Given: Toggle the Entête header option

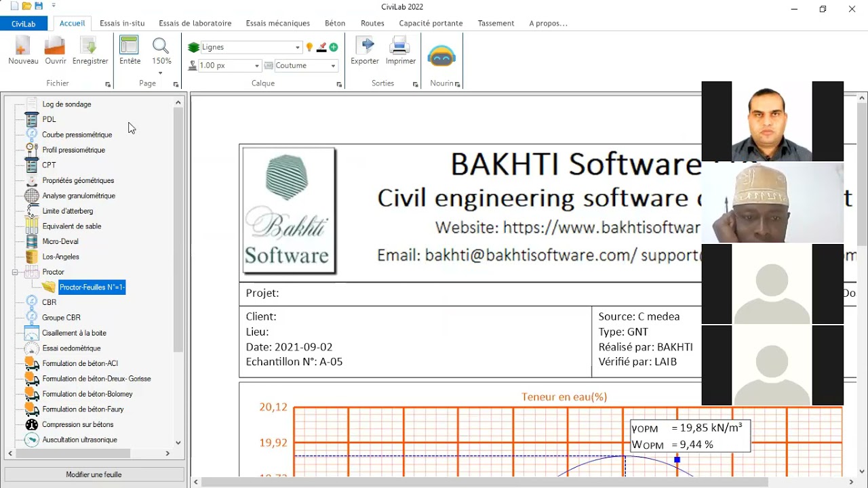Looking at the screenshot, I should 130,51.
